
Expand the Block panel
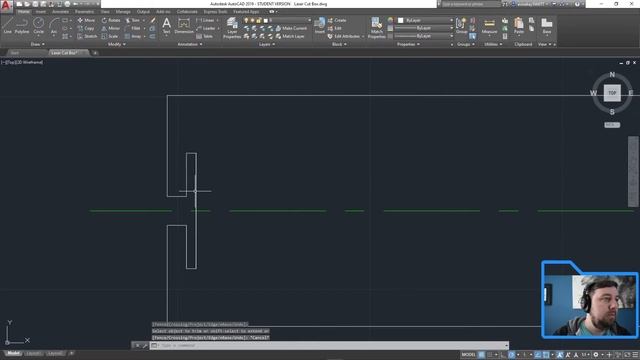pos(339,44)
